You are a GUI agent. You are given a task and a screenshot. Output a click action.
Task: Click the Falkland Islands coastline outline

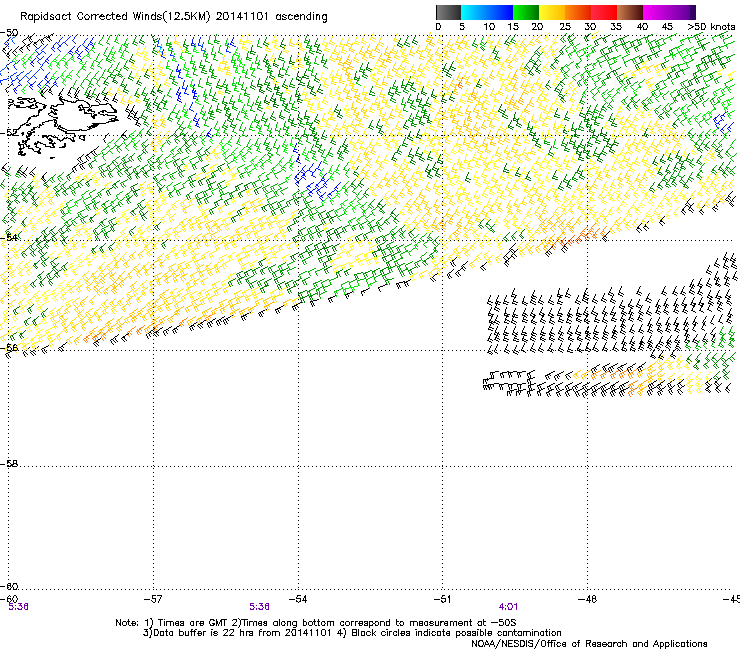point(61,125)
